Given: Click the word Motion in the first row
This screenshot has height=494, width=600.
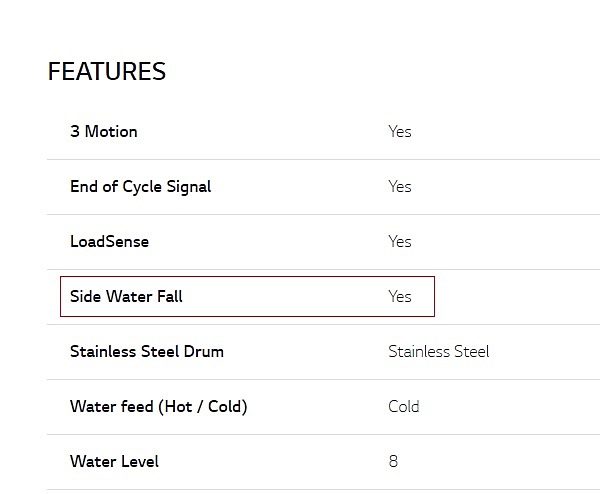Looking at the screenshot, I should click(x=111, y=132).
